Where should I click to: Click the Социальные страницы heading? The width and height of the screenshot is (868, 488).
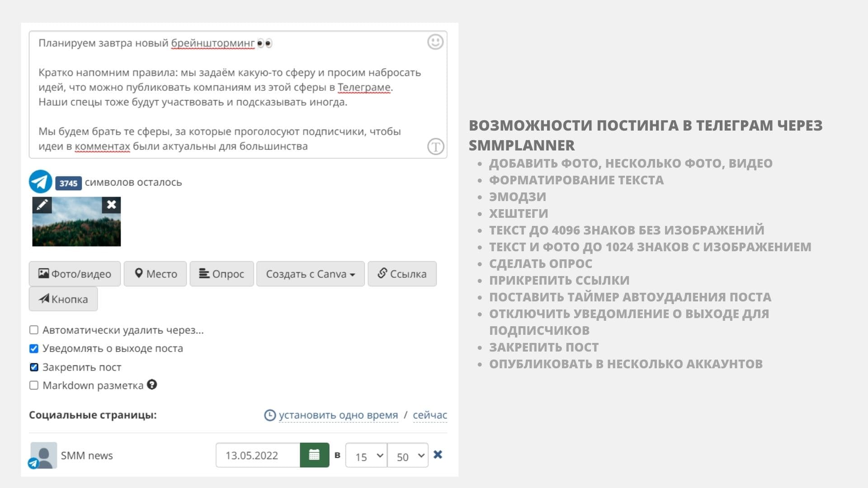93,415
